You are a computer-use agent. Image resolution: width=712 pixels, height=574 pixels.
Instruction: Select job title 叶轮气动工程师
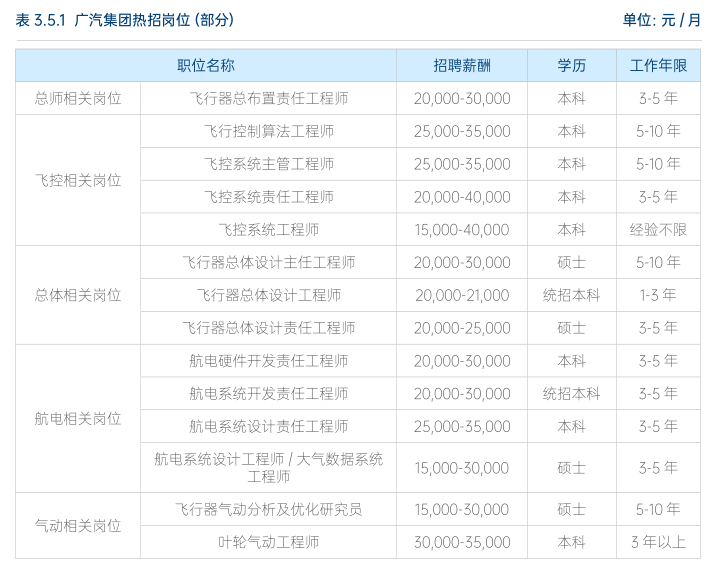[269, 542]
